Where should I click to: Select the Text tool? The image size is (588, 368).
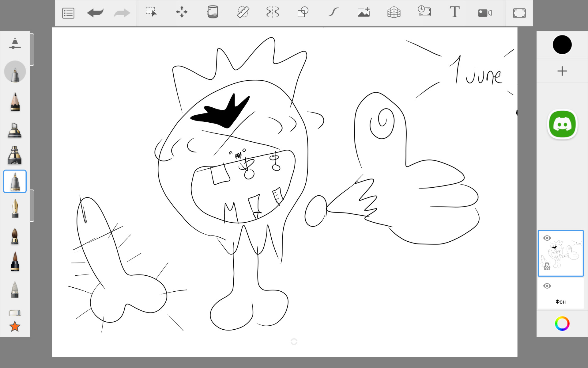(454, 12)
